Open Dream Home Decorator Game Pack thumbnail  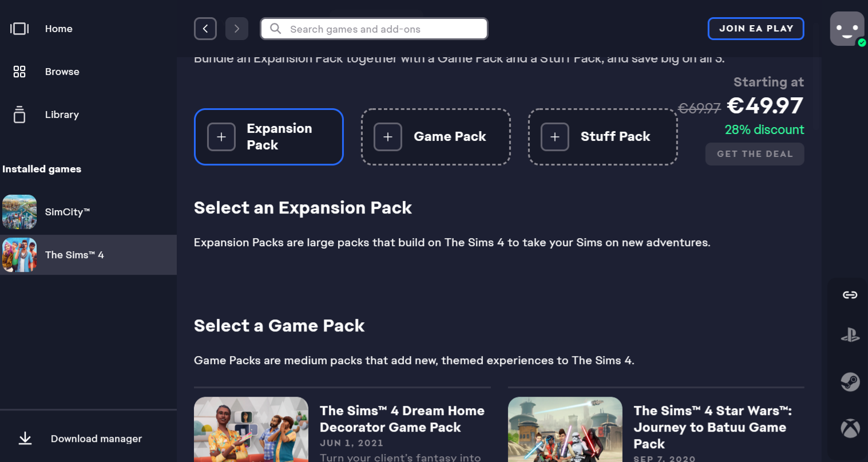[x=251, y=429]
